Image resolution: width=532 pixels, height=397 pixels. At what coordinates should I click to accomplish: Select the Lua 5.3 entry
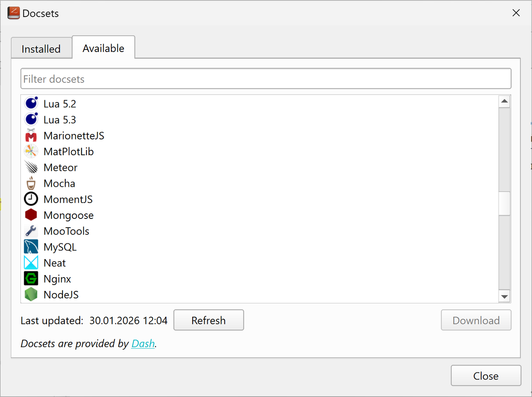(260, 119)
